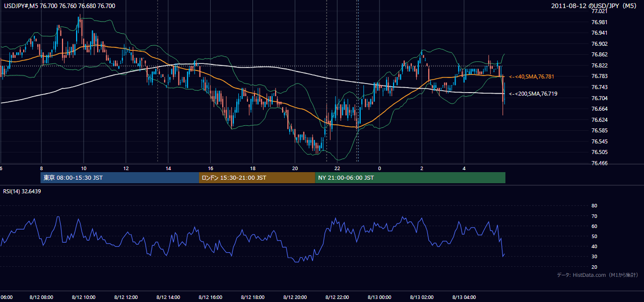Click the 76.664 price axis label
The image size is (644, 302).
tap(599, 109)
